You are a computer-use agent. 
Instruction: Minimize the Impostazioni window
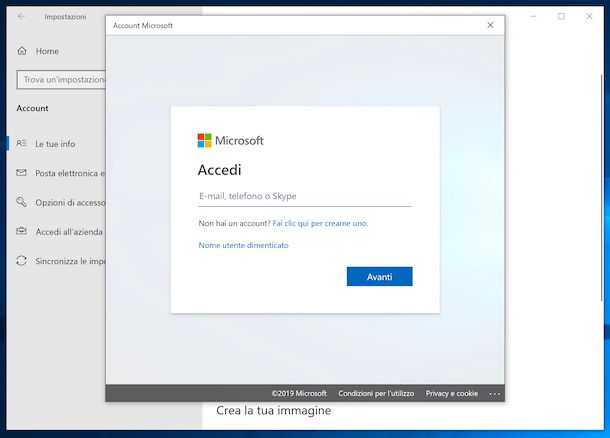coord(533,16)
